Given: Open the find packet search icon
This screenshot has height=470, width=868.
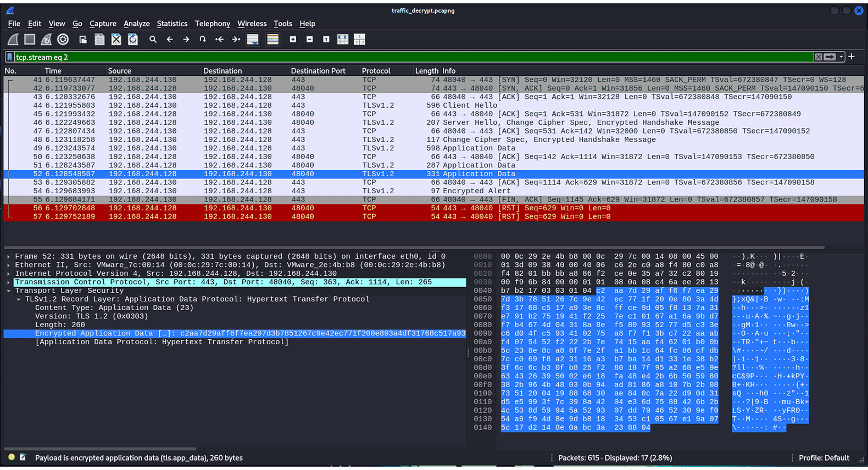Looking at the screenshot, I should point(153,39).
